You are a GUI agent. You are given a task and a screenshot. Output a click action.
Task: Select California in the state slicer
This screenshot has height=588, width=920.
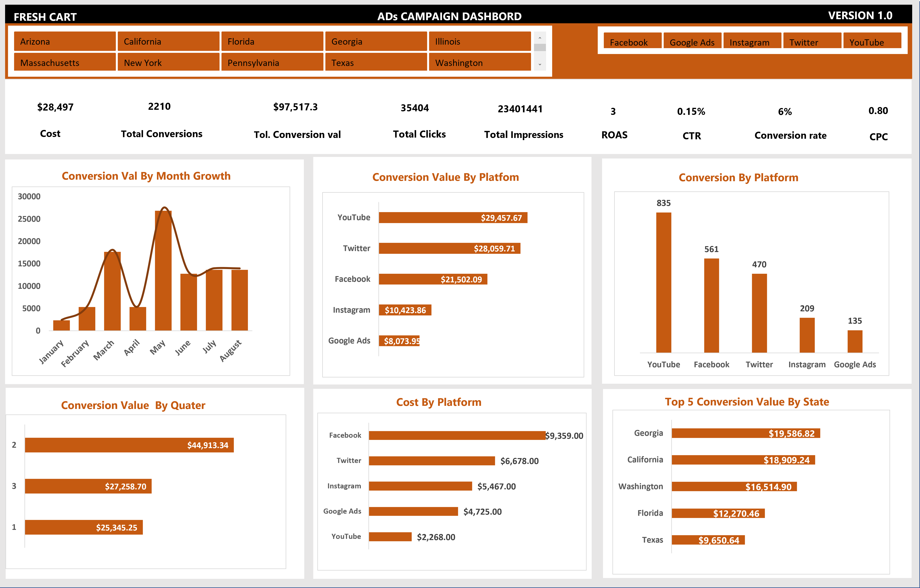168,41
